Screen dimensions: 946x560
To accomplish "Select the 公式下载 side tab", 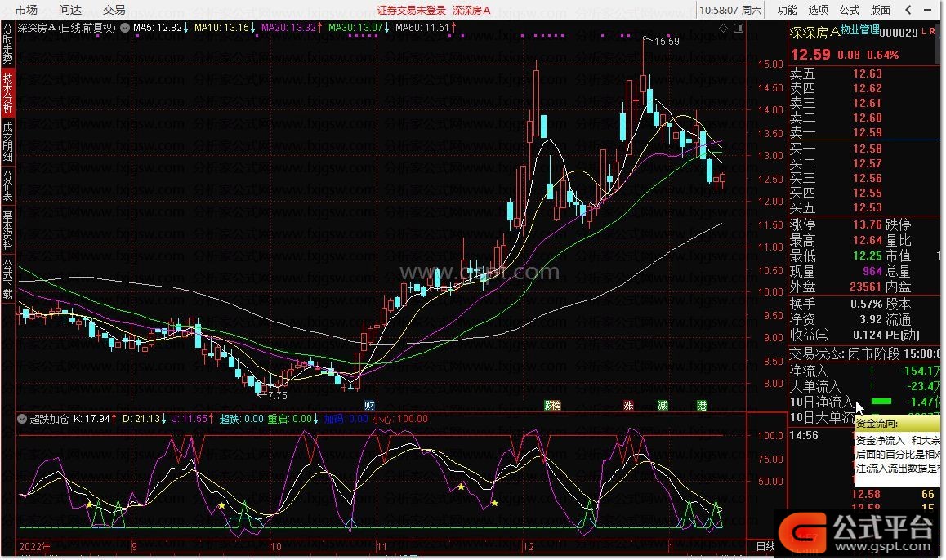I will (x=7, y=278).
